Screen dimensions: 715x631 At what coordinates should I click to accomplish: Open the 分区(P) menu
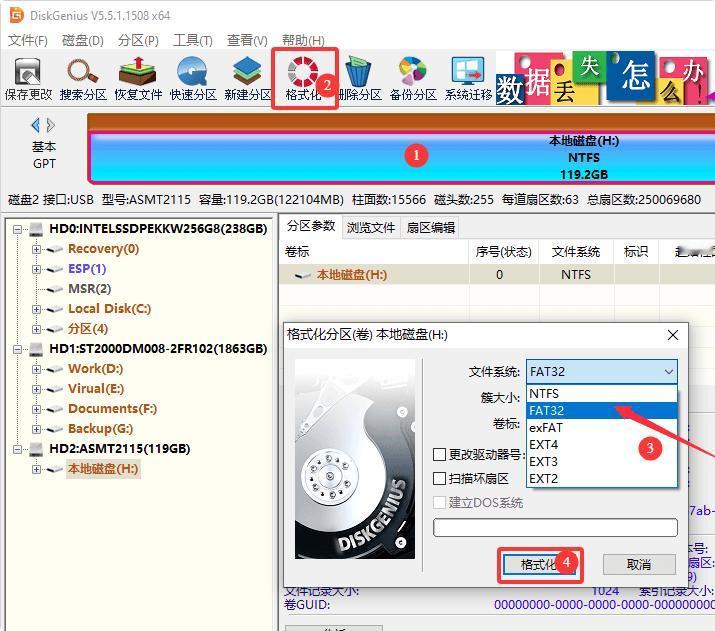138,41
